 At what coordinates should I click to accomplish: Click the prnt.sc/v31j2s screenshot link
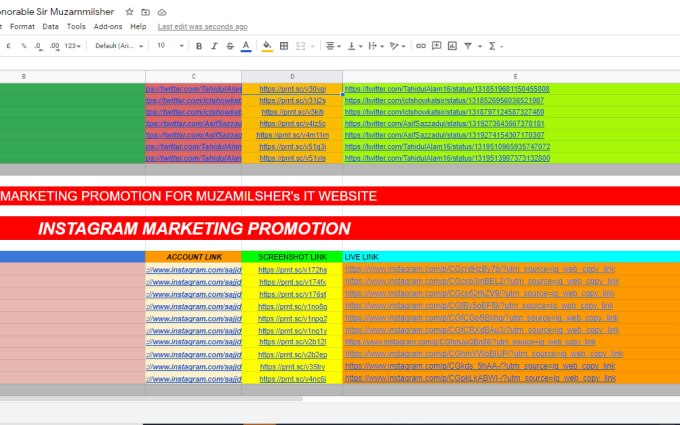pyautogui.click(x=293, y=101)
